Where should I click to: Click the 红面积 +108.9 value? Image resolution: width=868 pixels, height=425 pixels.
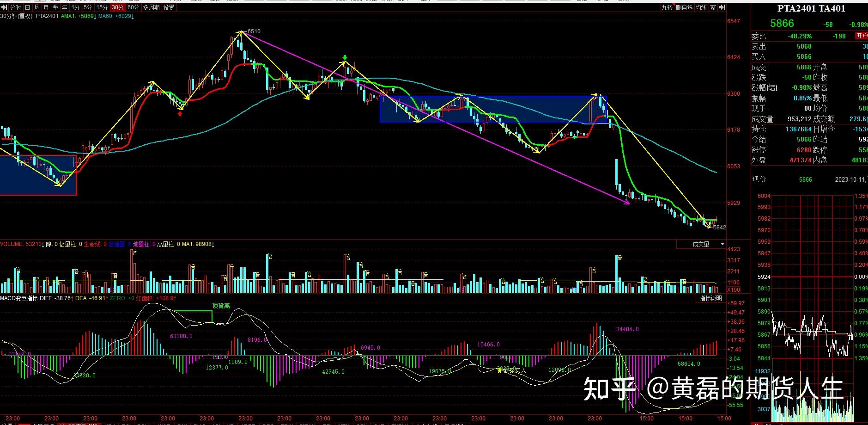pos(156,298)
